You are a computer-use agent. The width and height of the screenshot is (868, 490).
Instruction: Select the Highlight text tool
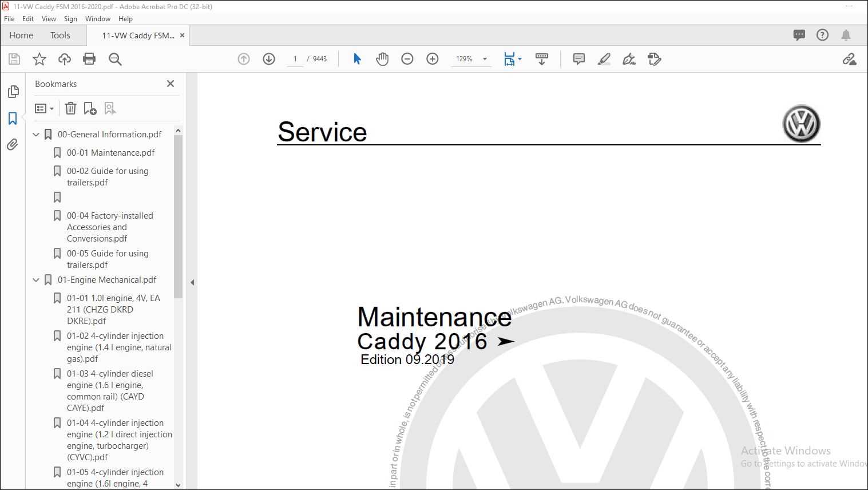(x=604, y=59)
